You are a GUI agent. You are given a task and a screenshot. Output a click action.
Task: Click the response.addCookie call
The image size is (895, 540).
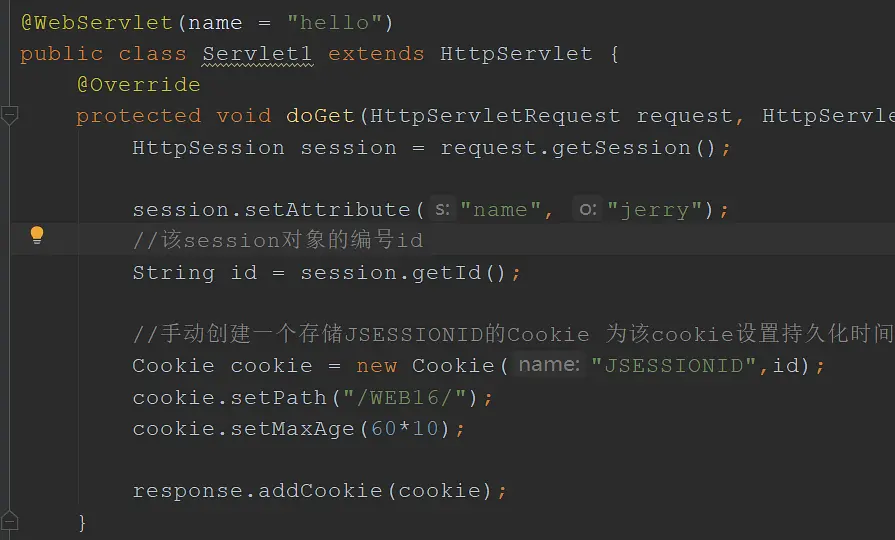point(312,490)
